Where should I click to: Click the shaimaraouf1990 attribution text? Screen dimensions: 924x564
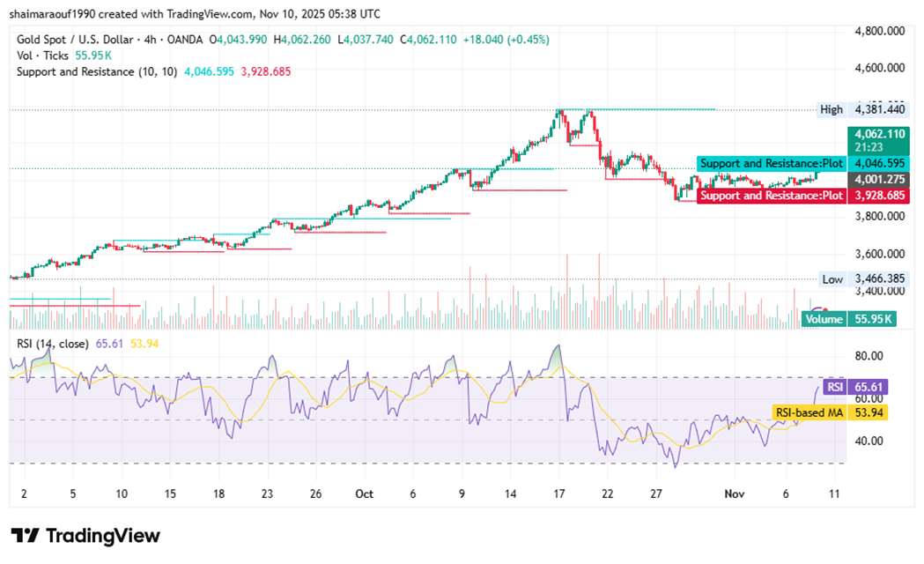coord(51,14)
